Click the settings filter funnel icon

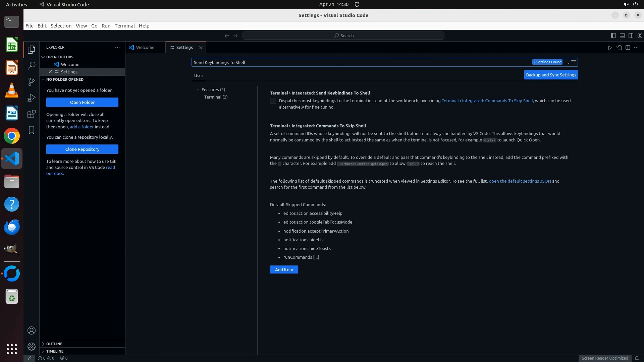point(574,62)
